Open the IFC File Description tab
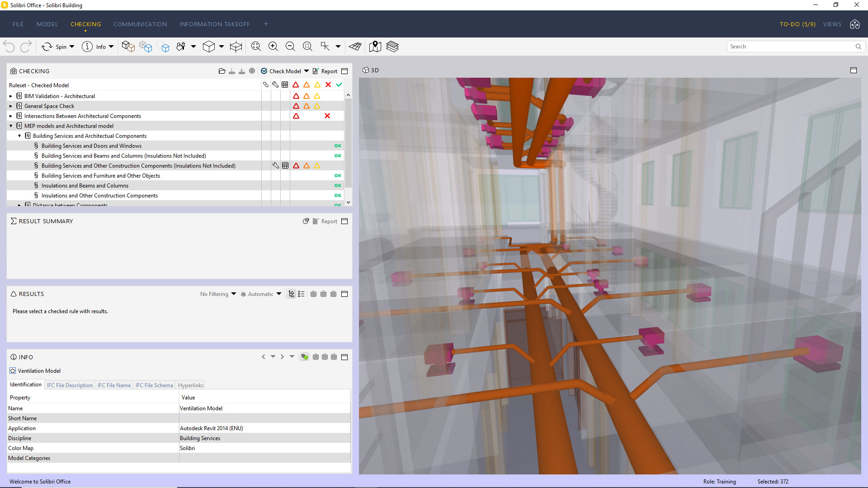 tap(70, 385)
